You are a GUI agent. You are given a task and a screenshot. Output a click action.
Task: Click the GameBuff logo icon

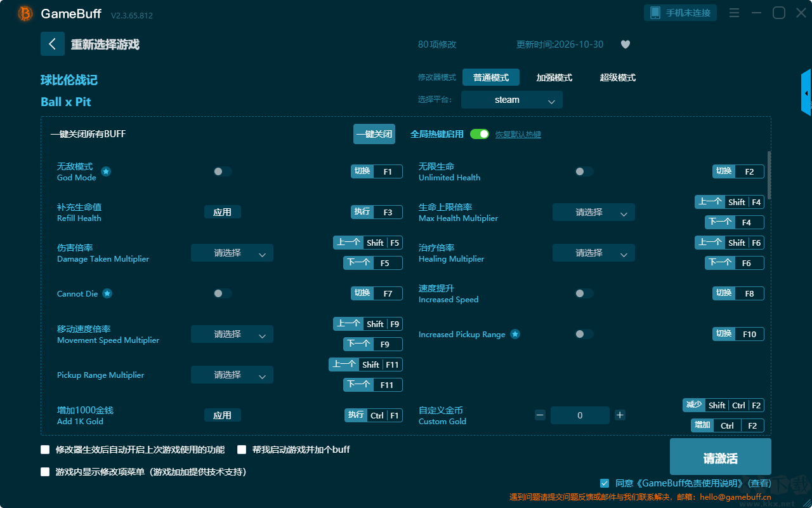tap(25, 13)
